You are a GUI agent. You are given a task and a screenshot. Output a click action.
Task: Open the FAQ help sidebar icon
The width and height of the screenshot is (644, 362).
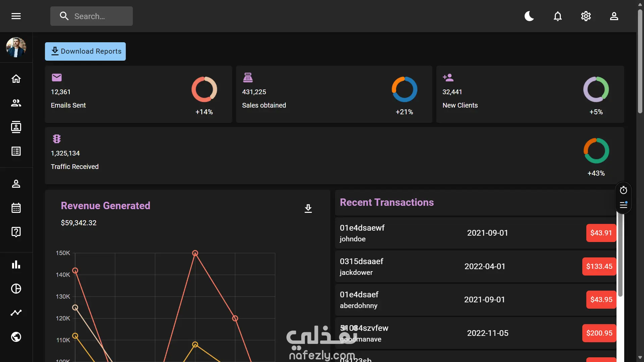pos(16,232)
